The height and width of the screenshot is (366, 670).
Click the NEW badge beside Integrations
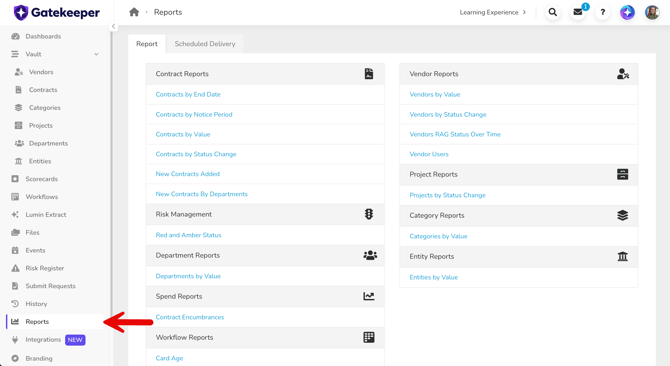(75, 340)
